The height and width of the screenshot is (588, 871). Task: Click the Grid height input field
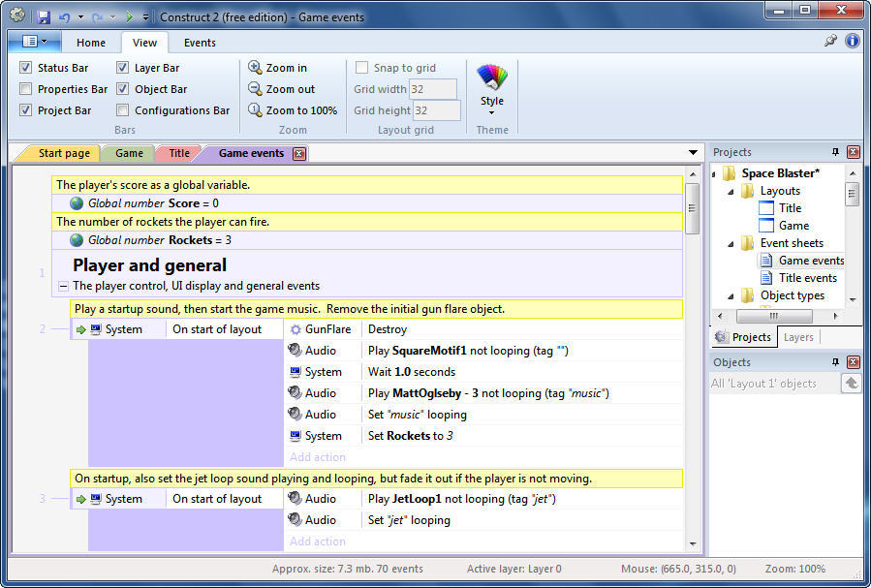(x=437, y=109)
